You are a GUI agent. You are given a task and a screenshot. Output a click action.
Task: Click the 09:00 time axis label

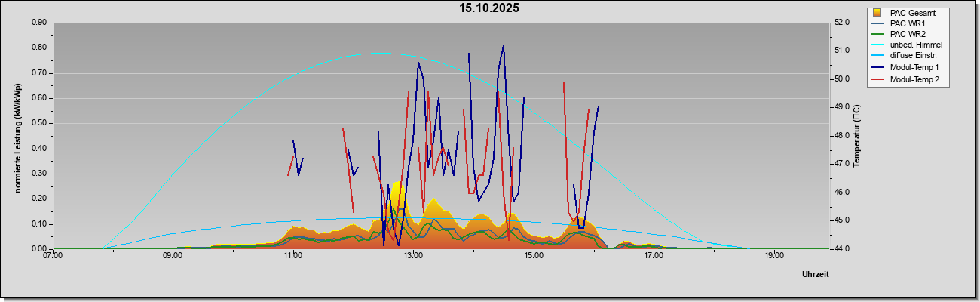click(173, 256)
